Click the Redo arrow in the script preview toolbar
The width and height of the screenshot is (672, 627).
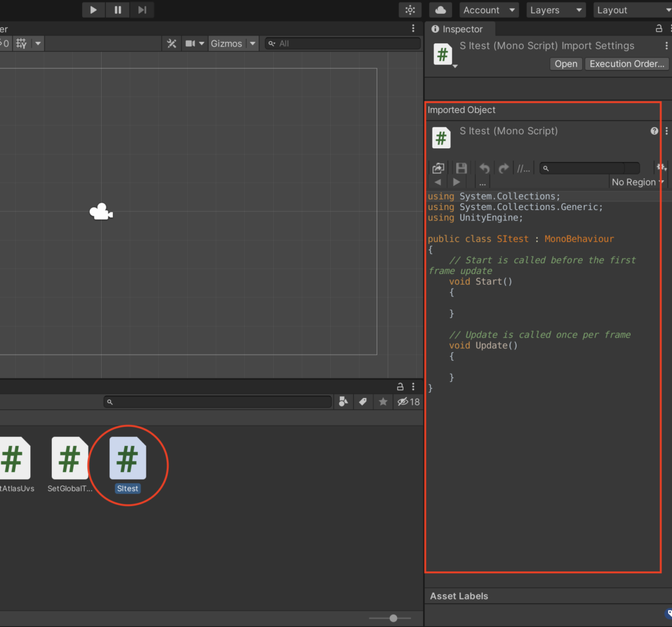click(504, 168)
